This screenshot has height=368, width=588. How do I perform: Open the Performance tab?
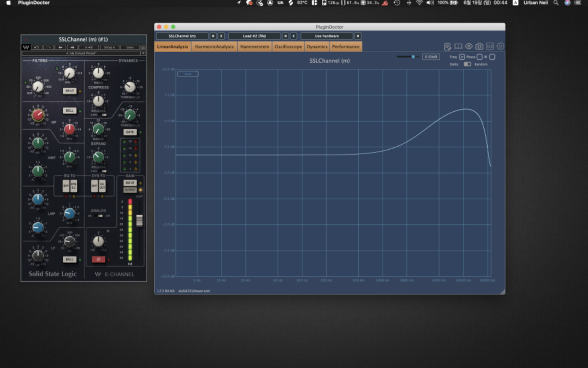pyautogui.click(x=346, y=47)
